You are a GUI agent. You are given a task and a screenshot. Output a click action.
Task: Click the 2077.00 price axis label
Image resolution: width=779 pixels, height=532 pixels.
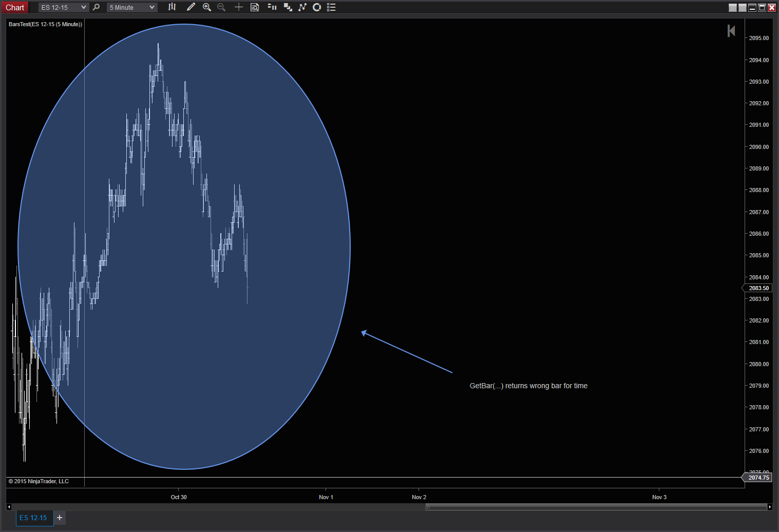pos(759,429)
